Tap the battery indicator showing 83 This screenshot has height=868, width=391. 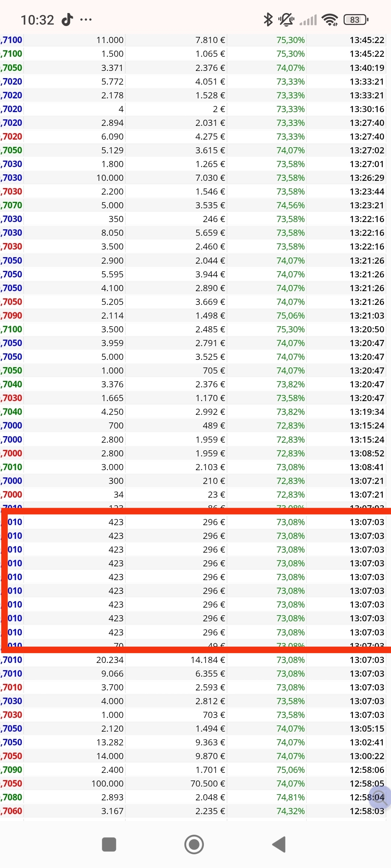point(356,20)
